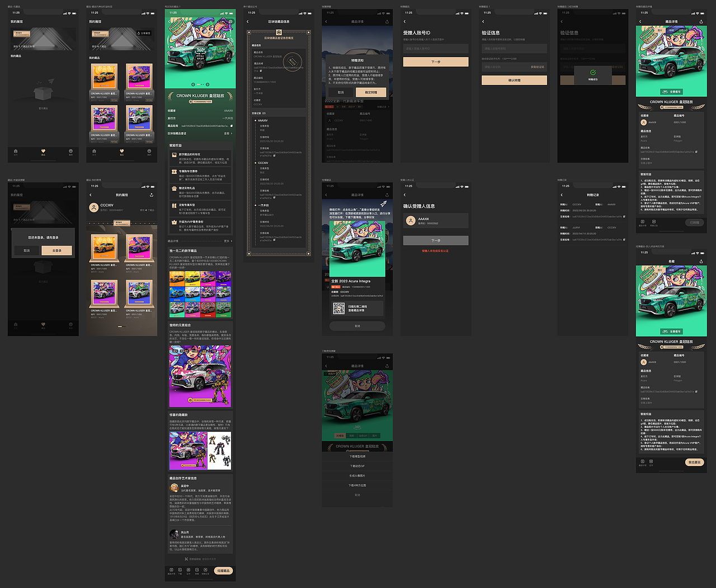Screen dimensions: 716x588
Task: Click 请输入你的账号密码 input field
Action: (514, 49)
